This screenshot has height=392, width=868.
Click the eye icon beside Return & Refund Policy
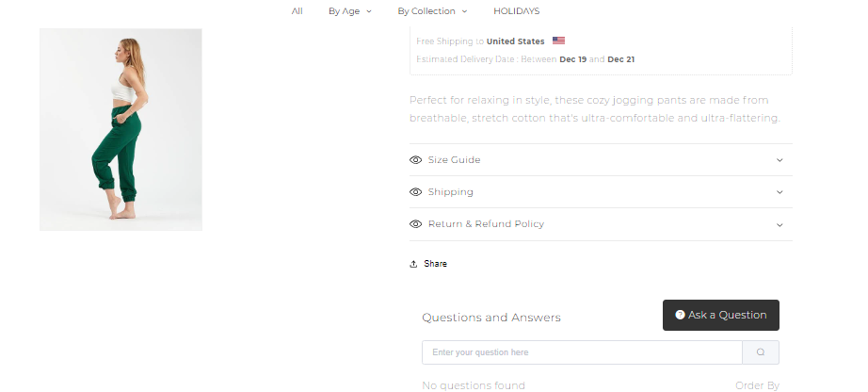(x=415, y=224)
